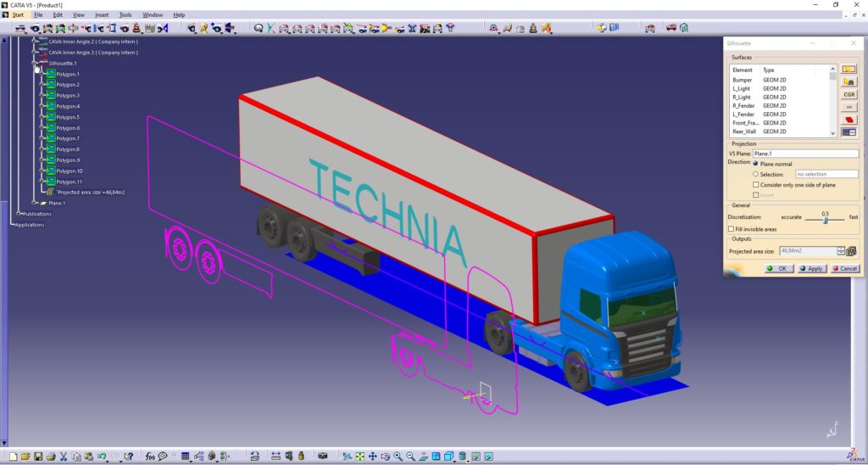Select the Bumper row in Surfaces list

[779, 80]
